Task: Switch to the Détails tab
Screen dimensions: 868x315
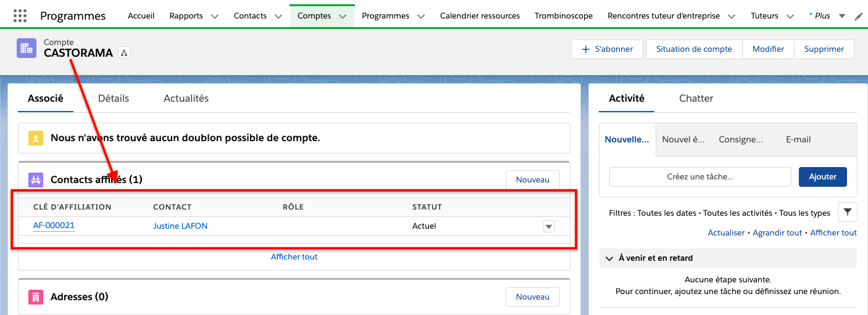Action: click(114, 98)
